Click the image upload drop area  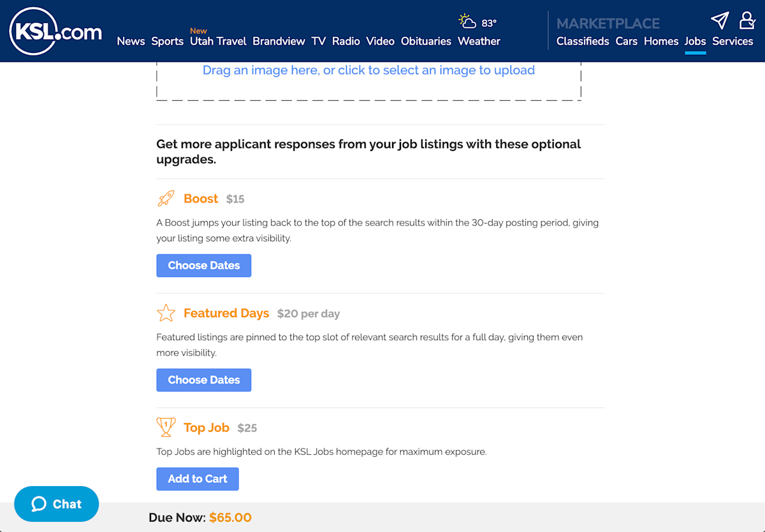coord(368,80)
